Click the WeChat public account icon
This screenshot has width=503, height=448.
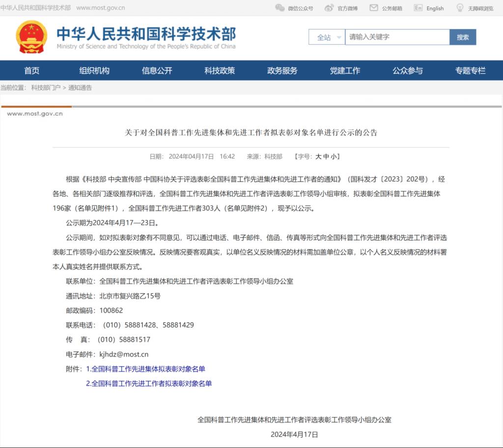279,8
